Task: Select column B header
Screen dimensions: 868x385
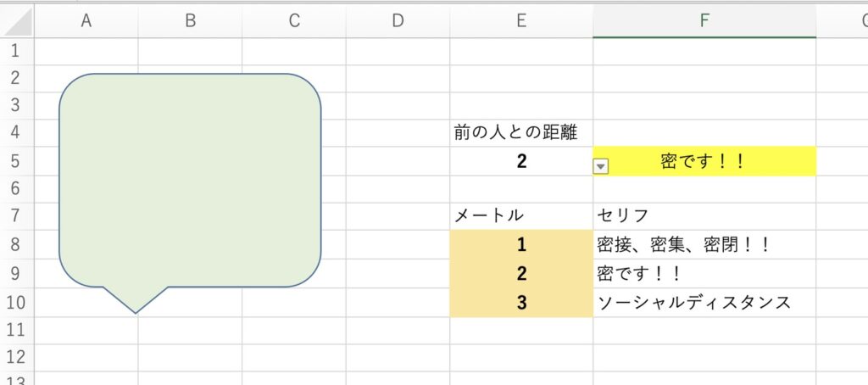Action: coord(190,22)
